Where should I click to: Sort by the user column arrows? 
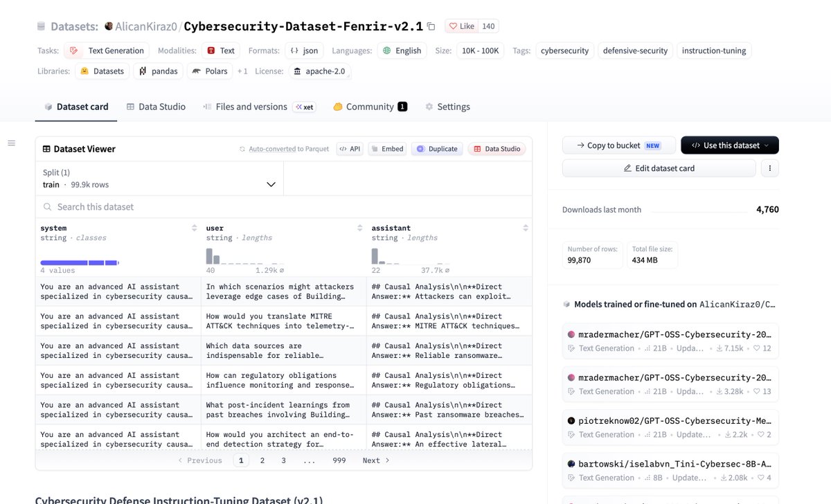tap(360, 228)
